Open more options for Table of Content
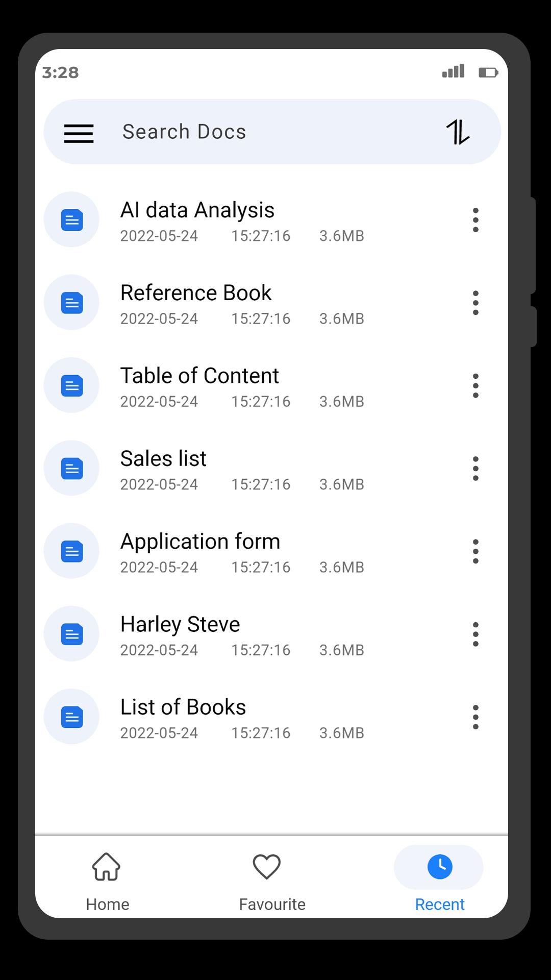Image resolution: width=551 pixels, height=980 pixels. 475,385
